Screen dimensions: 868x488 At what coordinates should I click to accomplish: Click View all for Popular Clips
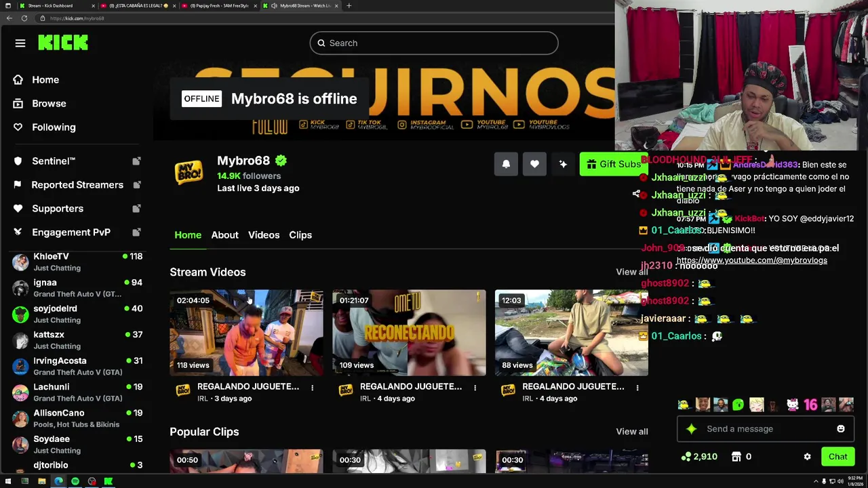coord(631,432)
